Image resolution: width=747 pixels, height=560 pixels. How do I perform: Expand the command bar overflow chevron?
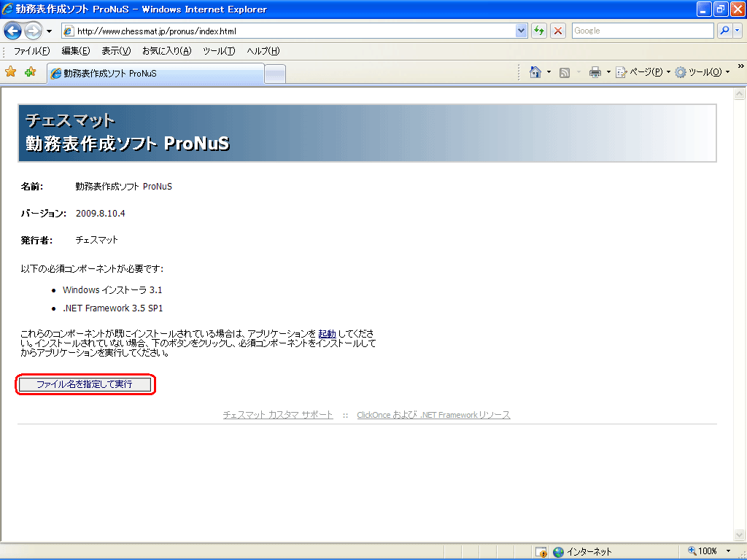(x=741, y=66)
